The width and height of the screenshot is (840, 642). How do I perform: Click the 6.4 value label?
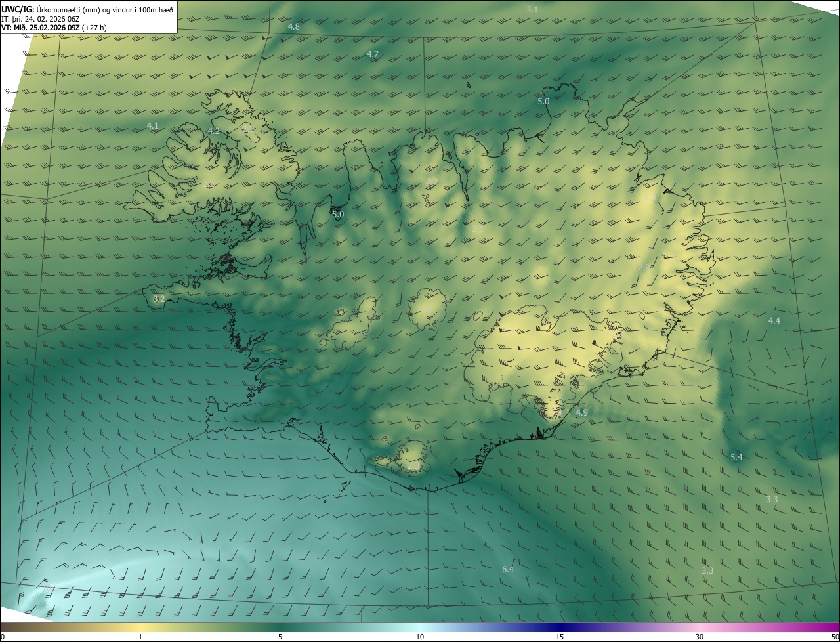(508, 569)
